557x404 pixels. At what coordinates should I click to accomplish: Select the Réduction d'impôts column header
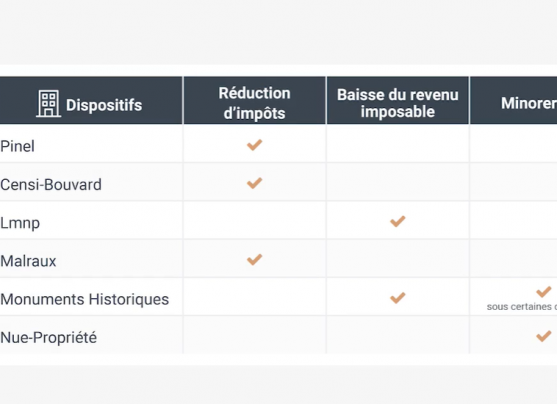255,100
